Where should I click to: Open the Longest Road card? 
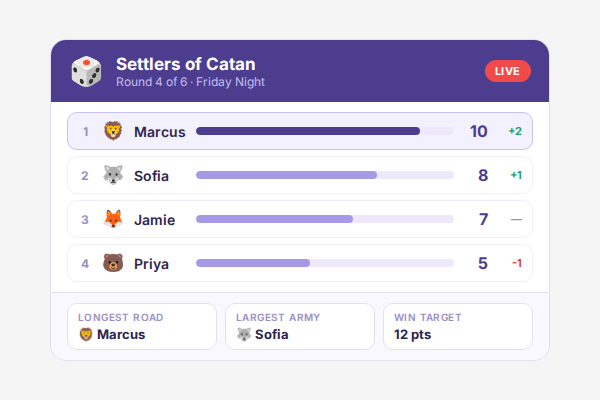tap(142, 326)
